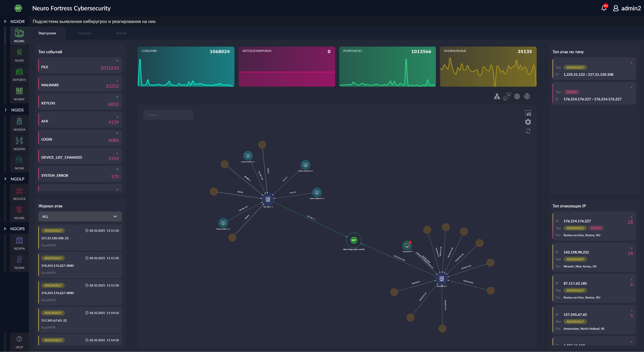Switch to the Сервера tab
644x352 pixels.
(84, 33)
